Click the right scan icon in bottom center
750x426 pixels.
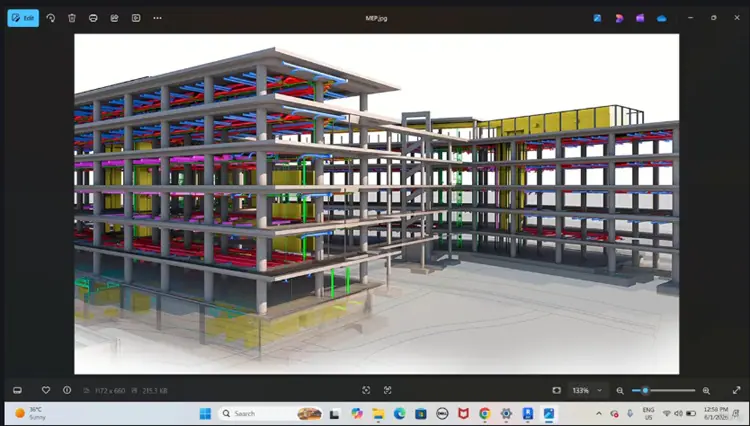387,390
